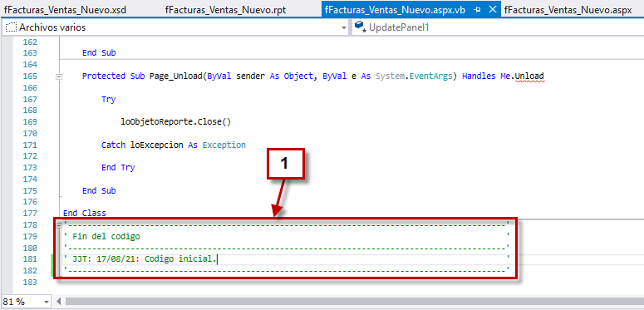Click the horizontal scrollbar track
The image size is (644, 310).
354,302
